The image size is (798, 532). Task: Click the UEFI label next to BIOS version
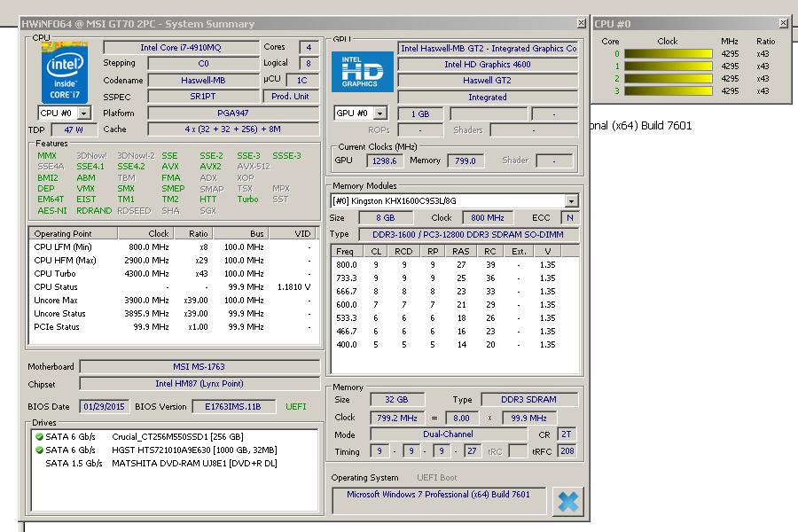pos(295,406)
